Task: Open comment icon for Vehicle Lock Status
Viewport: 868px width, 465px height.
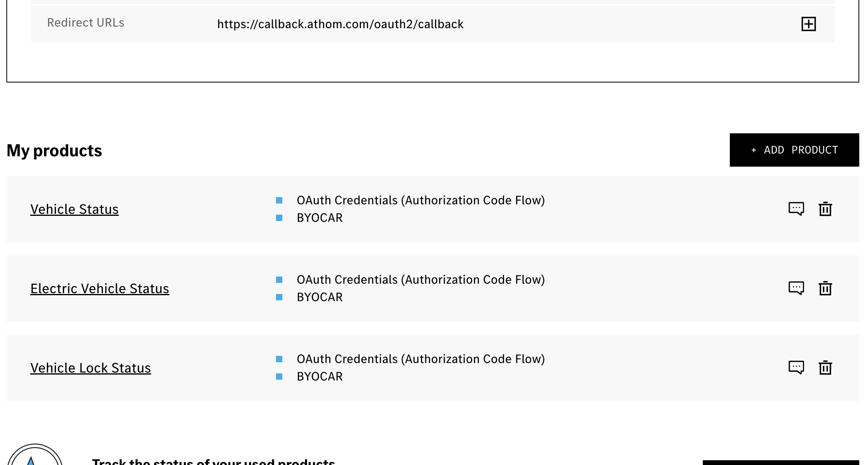Action: coord(796,367)
